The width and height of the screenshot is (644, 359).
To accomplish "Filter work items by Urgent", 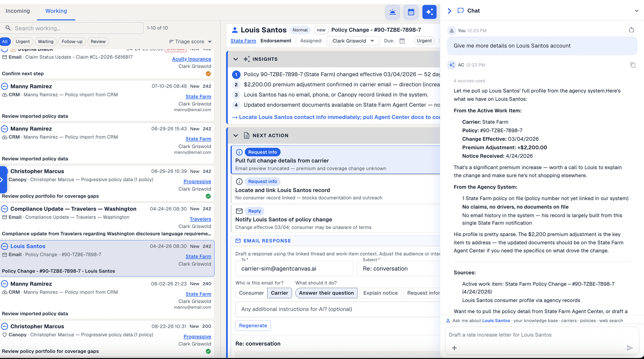I will tap(23, 41).
